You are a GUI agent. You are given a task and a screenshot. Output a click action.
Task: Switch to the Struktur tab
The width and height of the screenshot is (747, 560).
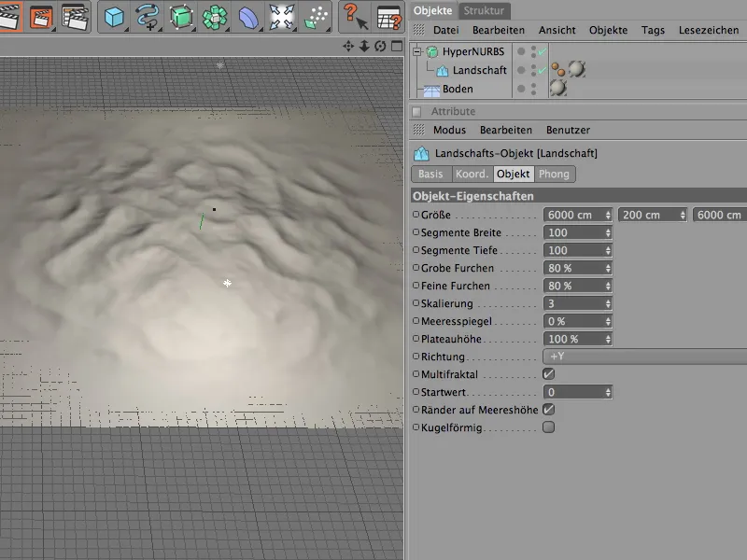[x=484, y=11]
